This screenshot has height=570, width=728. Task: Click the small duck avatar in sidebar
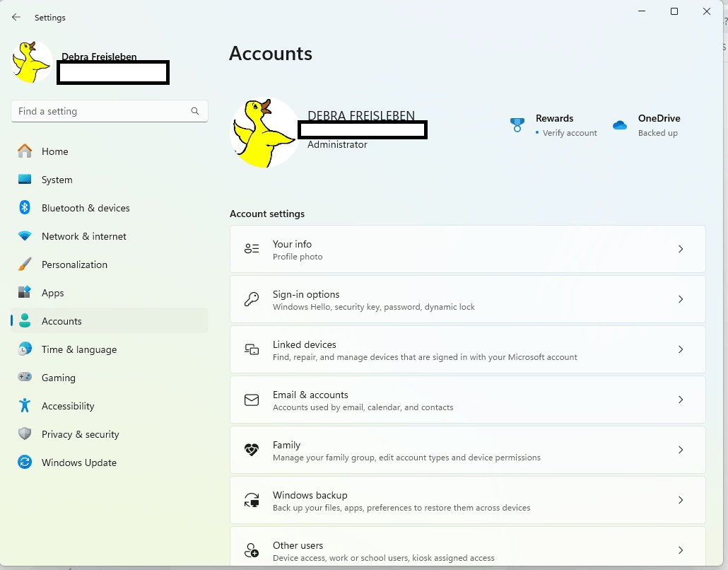click(x=31, y=62)
